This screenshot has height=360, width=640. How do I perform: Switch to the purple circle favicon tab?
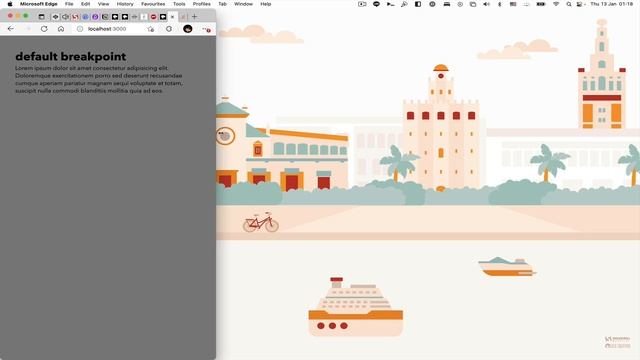(x=95, y=17)
